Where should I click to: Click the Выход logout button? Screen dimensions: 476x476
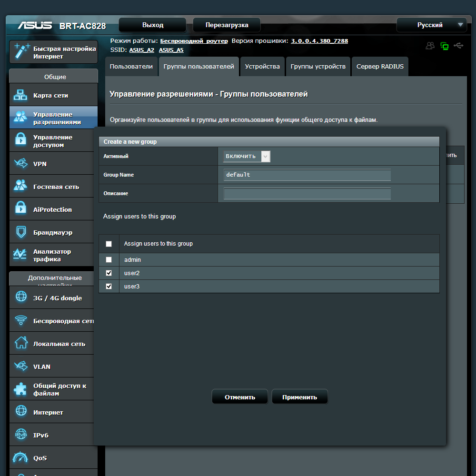click(x=152, y=25)
